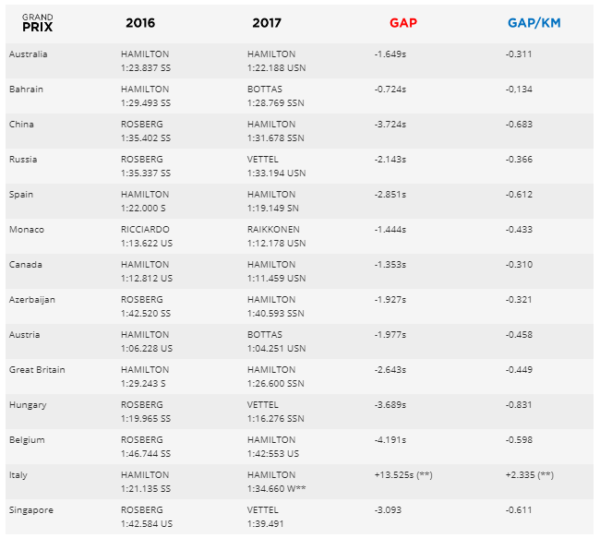Select the Monaco row label

click(26, 229)
